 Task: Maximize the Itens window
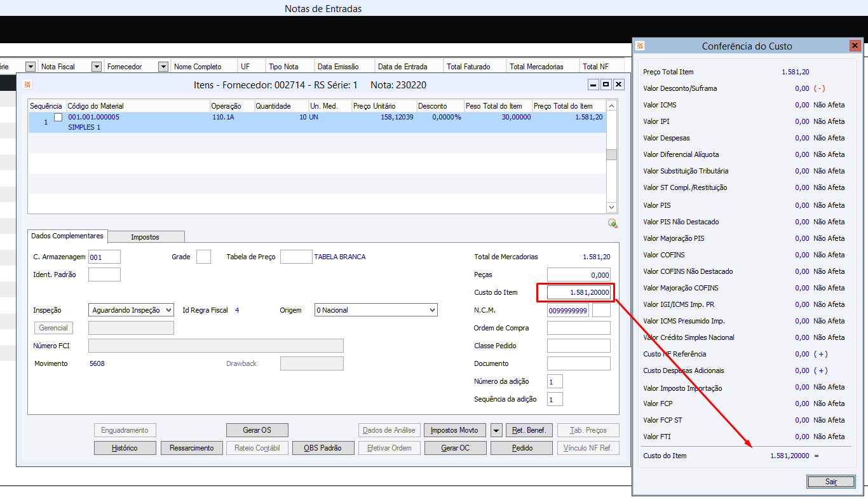606,85
